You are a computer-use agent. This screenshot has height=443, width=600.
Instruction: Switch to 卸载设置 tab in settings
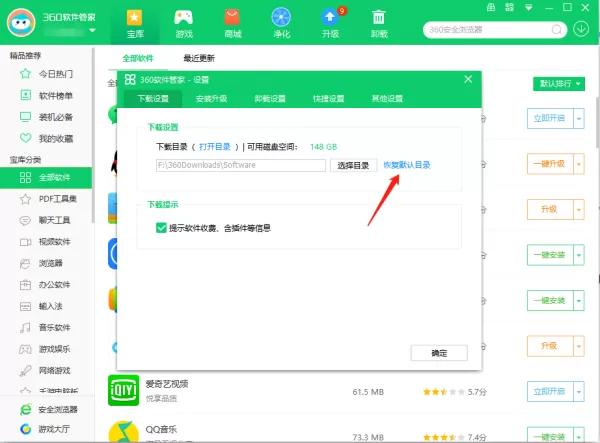[270, 99]
